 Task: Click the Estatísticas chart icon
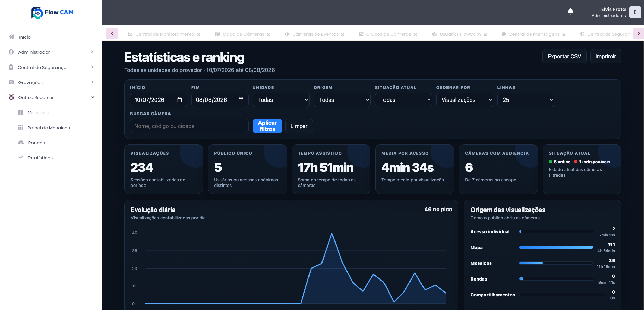click(21, 157)
